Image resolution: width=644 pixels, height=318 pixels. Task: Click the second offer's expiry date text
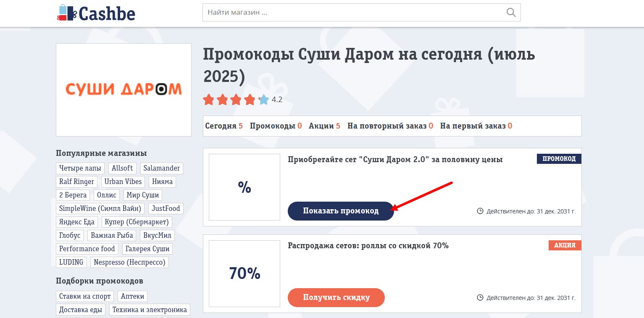coord(531,298)
